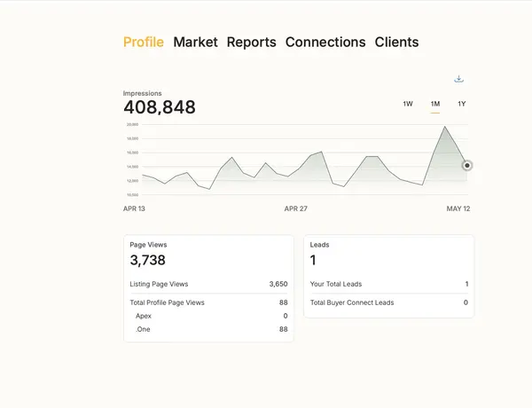Download the impressions report icon
Screen dimensions: 532x408
(458, 79)
